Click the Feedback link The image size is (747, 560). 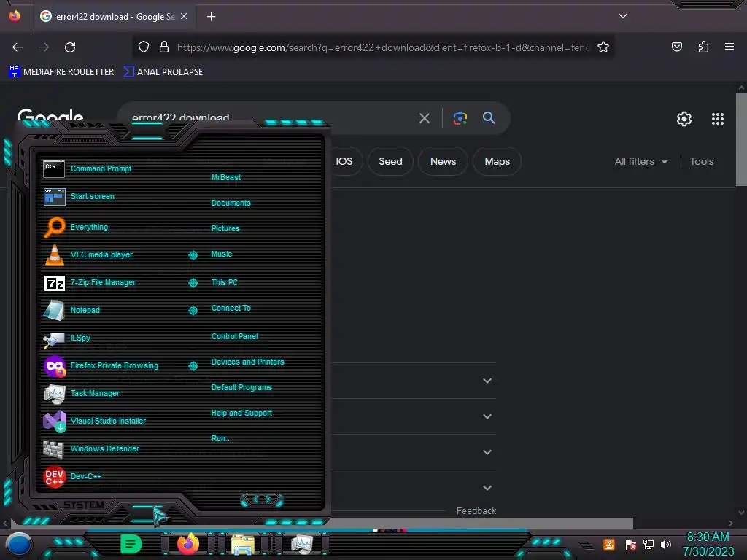pyautogui.click(x=476, y=511)
